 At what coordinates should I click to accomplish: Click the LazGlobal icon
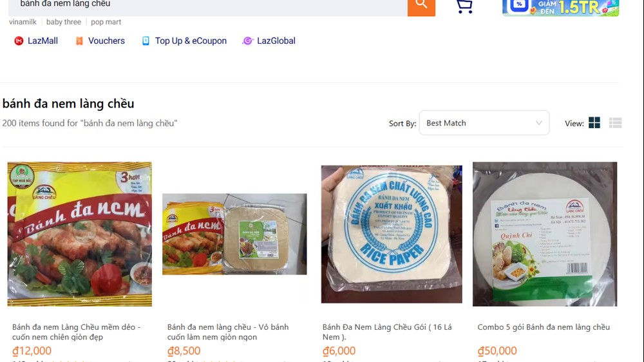coord(247,41)
